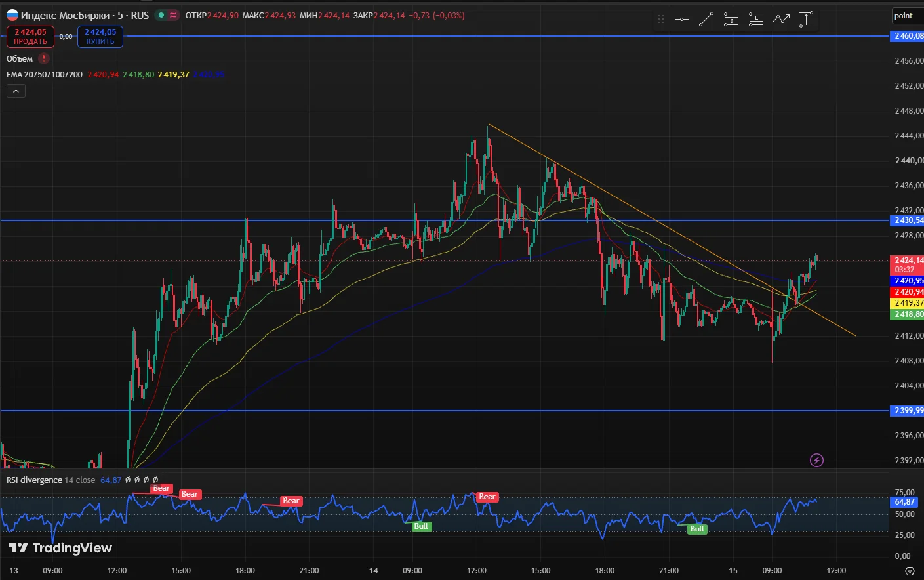Click the 2 430,54 horizontal line price label
This screenshot has height=580, width=924.
tap(908, 220)
